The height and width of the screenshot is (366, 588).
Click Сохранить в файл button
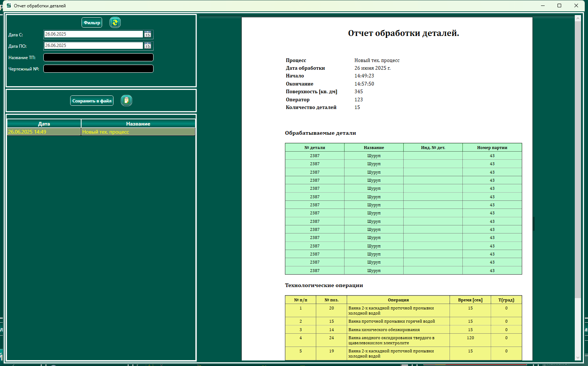(92, 101)
